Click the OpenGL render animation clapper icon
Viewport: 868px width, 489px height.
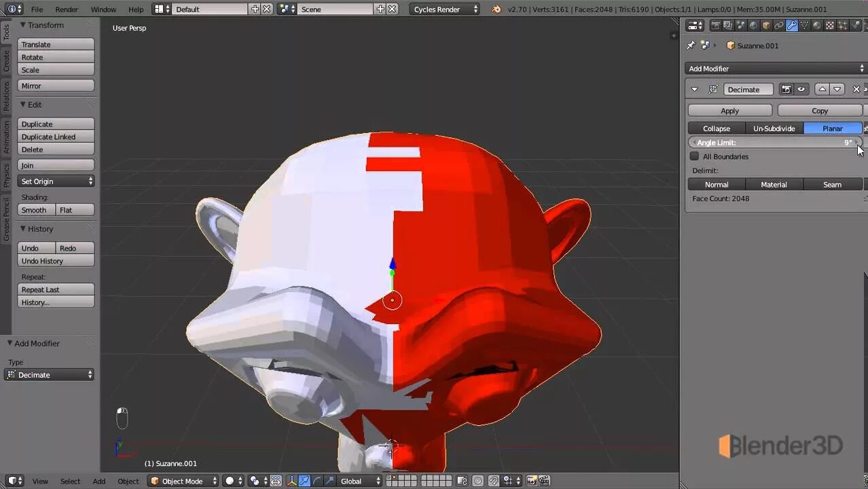[x=544, y=481]
